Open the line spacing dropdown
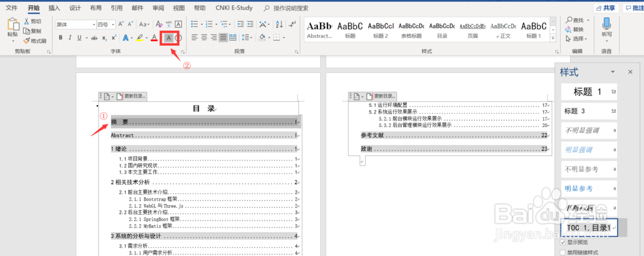 coord(247,38)
